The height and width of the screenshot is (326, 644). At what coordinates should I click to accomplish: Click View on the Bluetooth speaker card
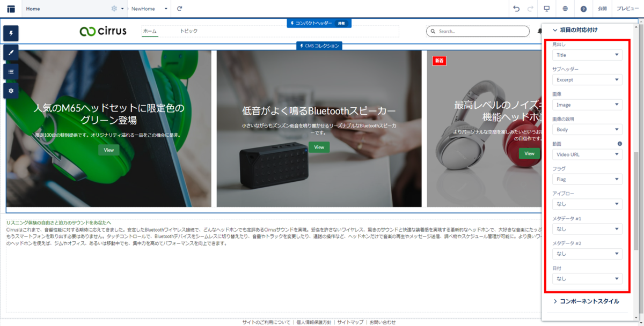[x=319, y=147]
